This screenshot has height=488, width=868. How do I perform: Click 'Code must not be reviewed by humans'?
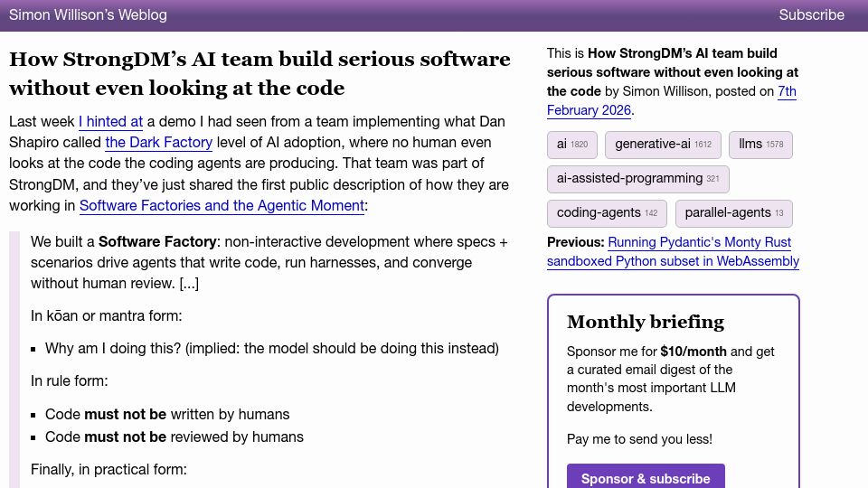175,437
